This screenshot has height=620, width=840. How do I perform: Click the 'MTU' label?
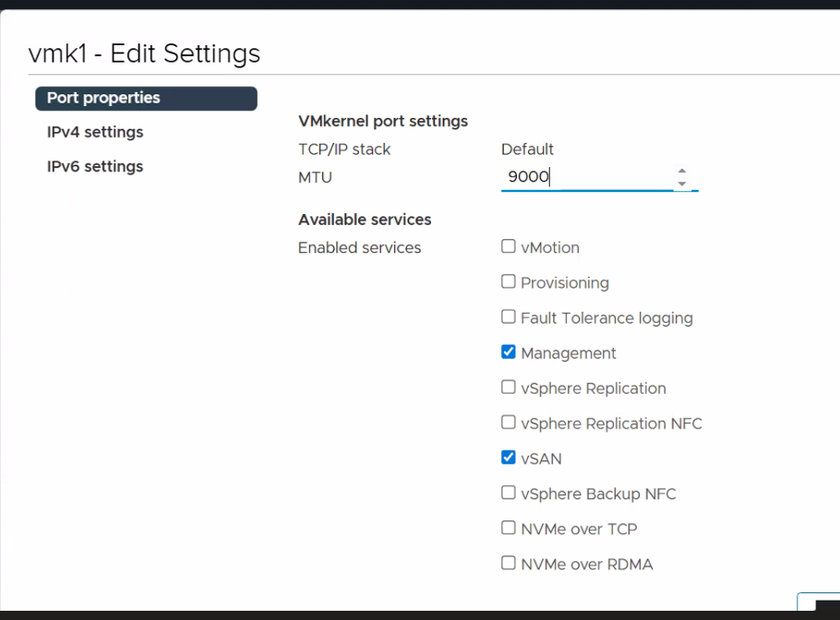[315, 177]
